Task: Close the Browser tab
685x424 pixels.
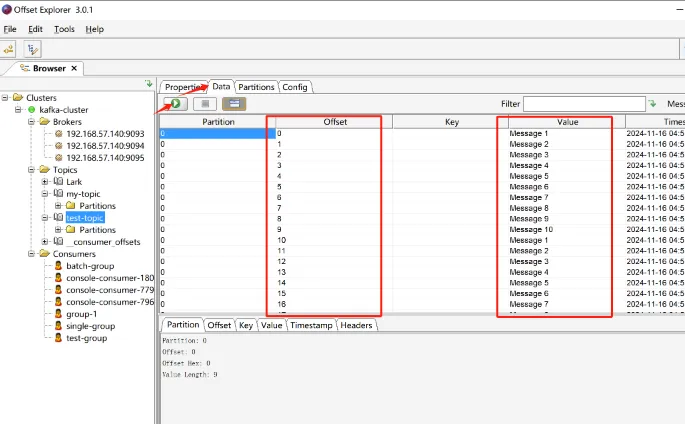Action: pos(74,68)
